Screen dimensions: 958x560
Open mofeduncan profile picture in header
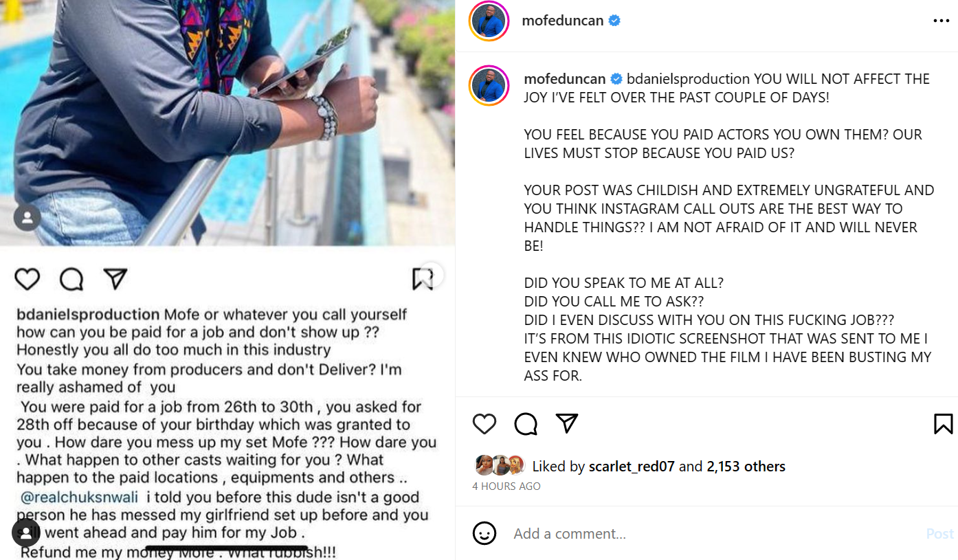[x=489, y=21]
